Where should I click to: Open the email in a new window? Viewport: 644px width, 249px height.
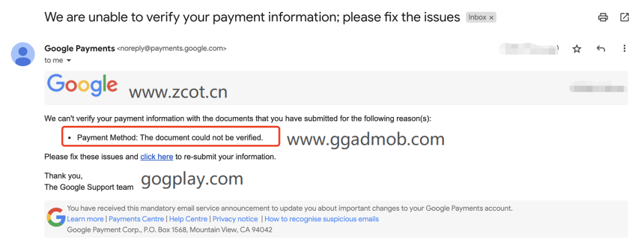[625, 17]
